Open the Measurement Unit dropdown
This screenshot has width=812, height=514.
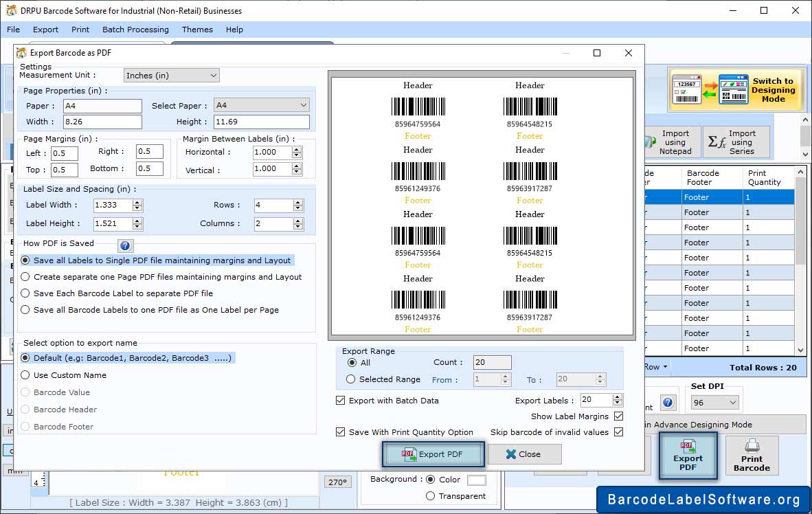pos(172,76)
